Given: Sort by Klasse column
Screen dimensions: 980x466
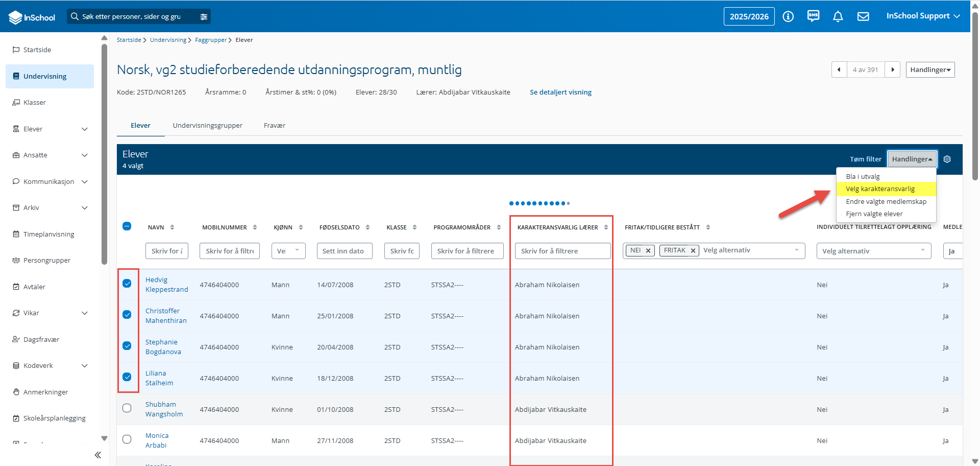Looking at the screenshot, I should point(414,227).
